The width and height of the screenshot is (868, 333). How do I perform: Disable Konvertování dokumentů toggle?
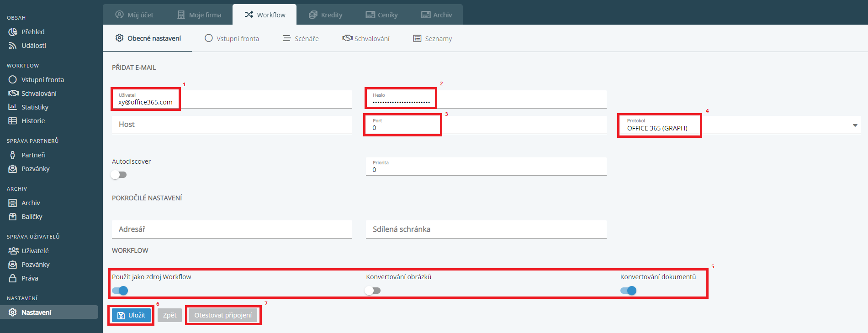(x=629, y=291)
